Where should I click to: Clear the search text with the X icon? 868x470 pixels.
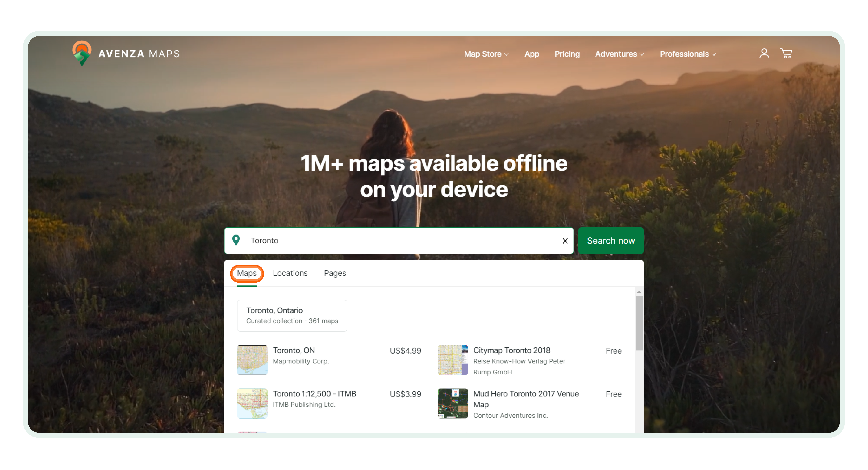click(x=565, y=241)
